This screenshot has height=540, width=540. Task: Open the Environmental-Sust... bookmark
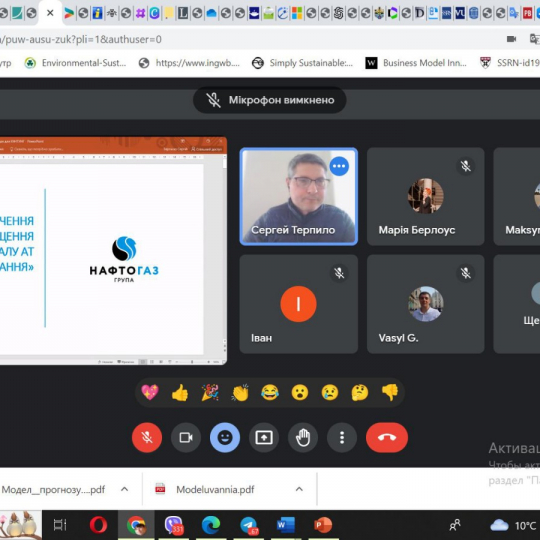tap(75, 63)
